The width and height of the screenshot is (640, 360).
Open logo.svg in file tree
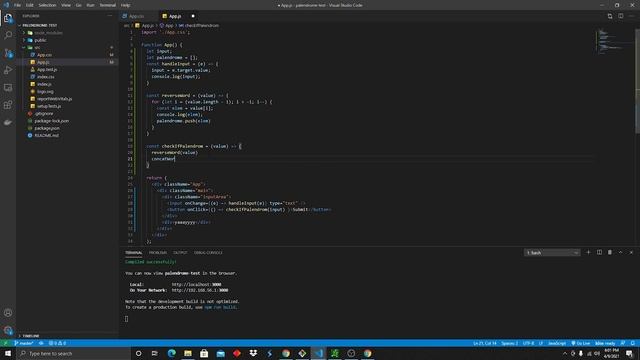pos(67,91)
